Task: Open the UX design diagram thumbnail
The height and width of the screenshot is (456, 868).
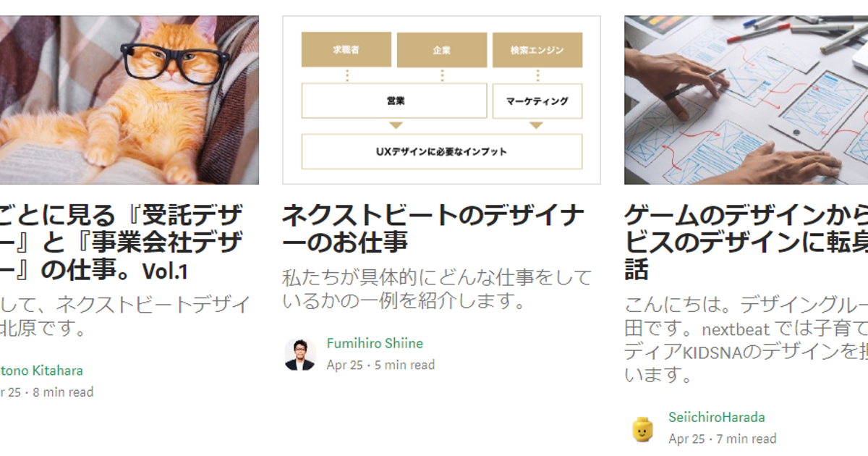Action: 441,100
